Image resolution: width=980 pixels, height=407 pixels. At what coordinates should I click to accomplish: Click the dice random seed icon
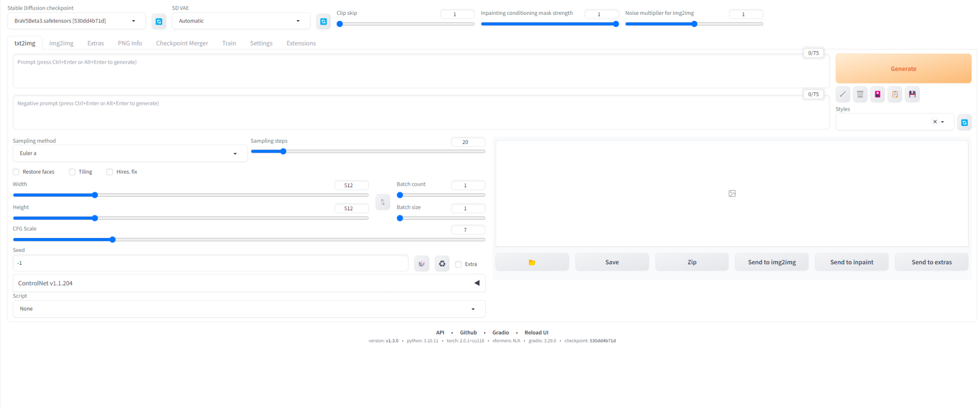click(x=422, y=263)
